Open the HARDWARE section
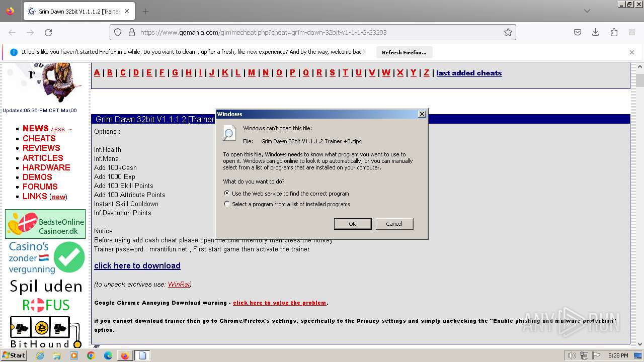Image resolution: width=644 pixels, height=362 pixels. click(46, 167)
